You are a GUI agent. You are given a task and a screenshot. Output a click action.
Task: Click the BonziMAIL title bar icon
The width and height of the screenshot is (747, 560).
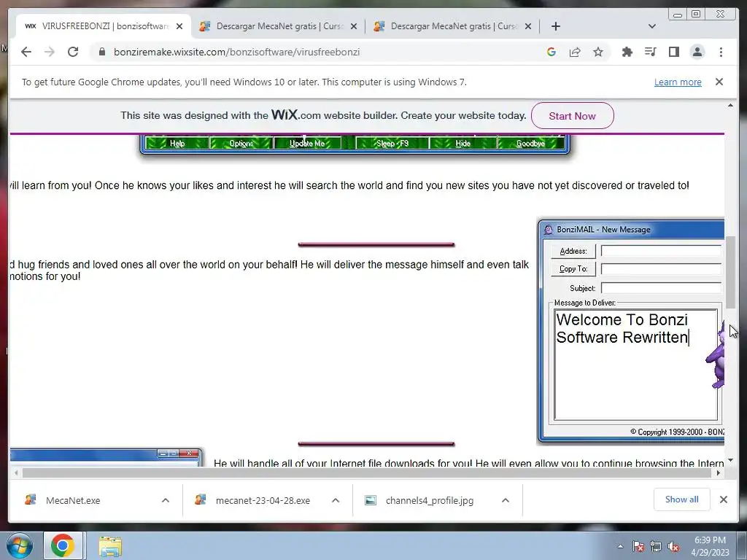click(x=549, y=230)
